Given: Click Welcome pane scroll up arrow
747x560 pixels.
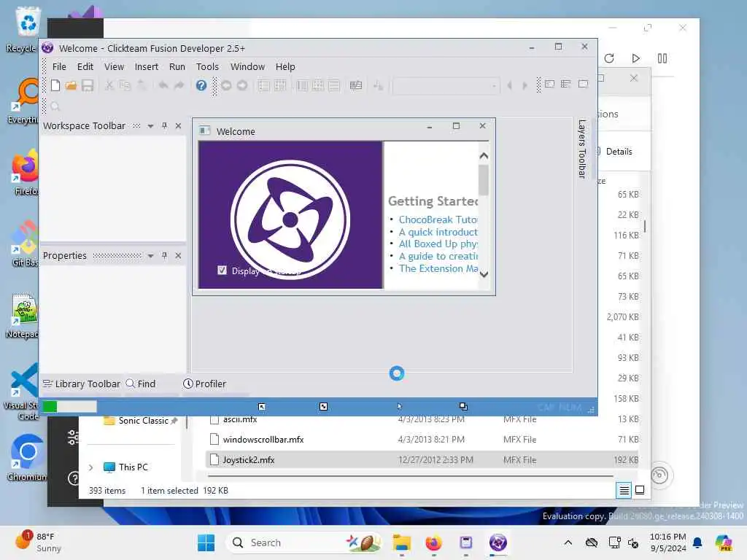Looking at the screenshot, I should 484,156.
